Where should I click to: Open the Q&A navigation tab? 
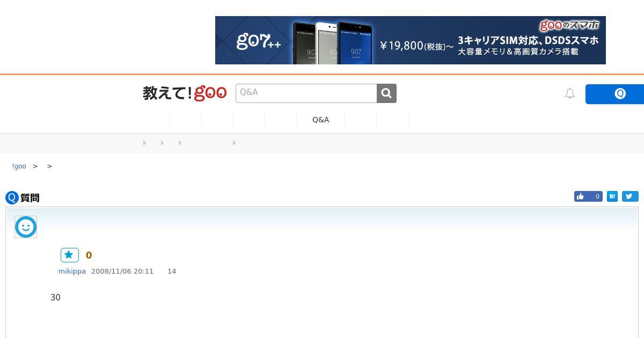(x=320, y=120)
